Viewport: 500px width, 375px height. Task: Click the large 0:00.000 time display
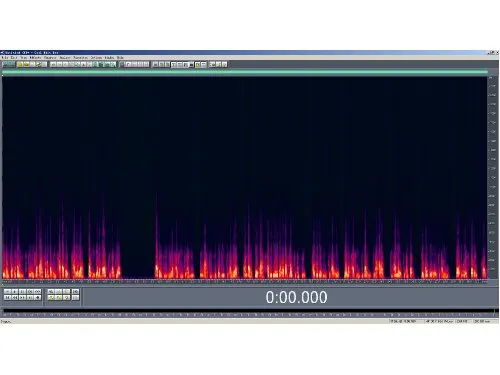click(296, 297)
